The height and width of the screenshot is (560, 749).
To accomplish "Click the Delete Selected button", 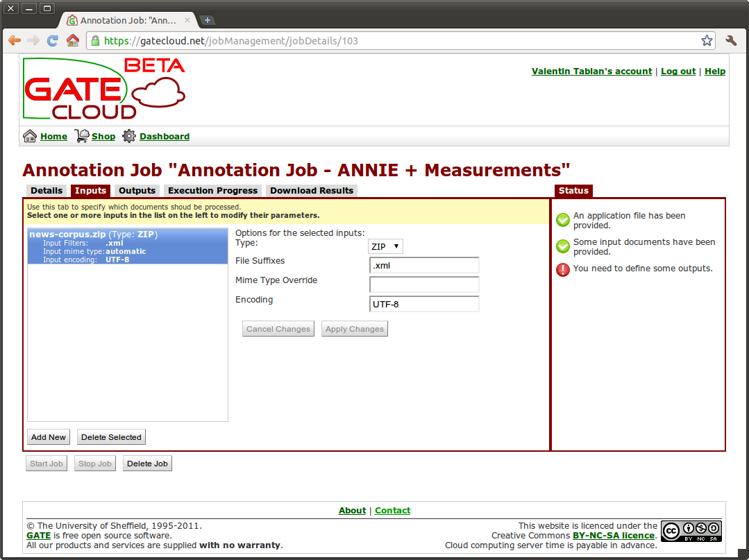I will tap(111, 437).
